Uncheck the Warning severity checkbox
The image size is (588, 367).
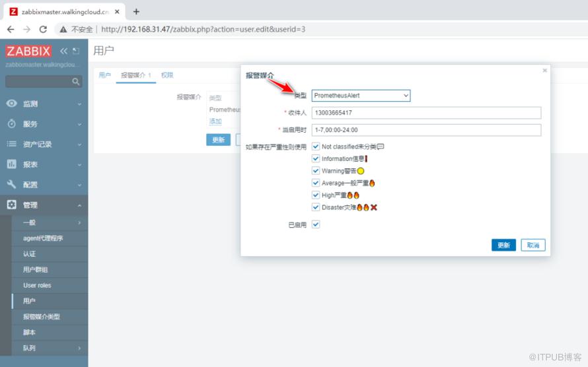tap(316, 171)
